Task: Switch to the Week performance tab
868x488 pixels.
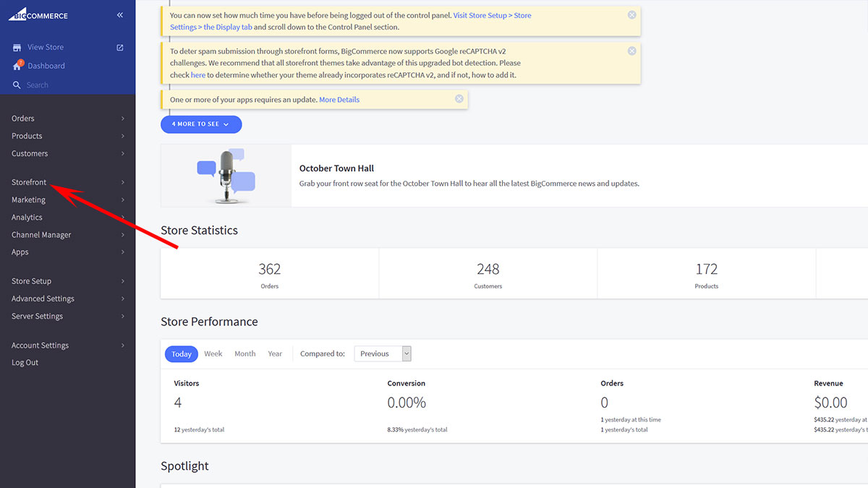Action: [213, 354]
